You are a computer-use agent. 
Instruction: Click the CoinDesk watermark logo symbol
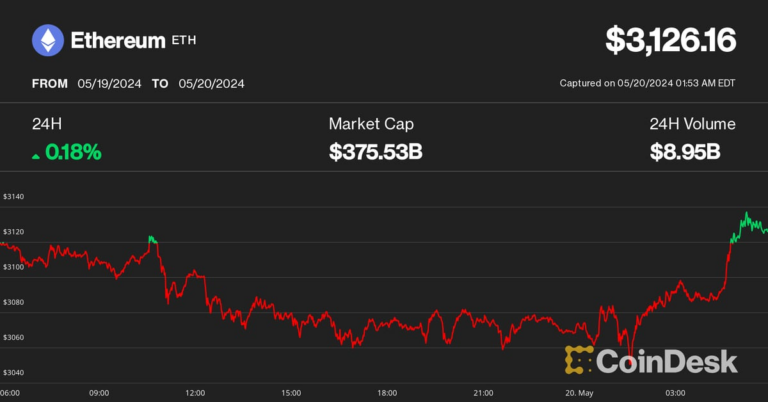581,360
